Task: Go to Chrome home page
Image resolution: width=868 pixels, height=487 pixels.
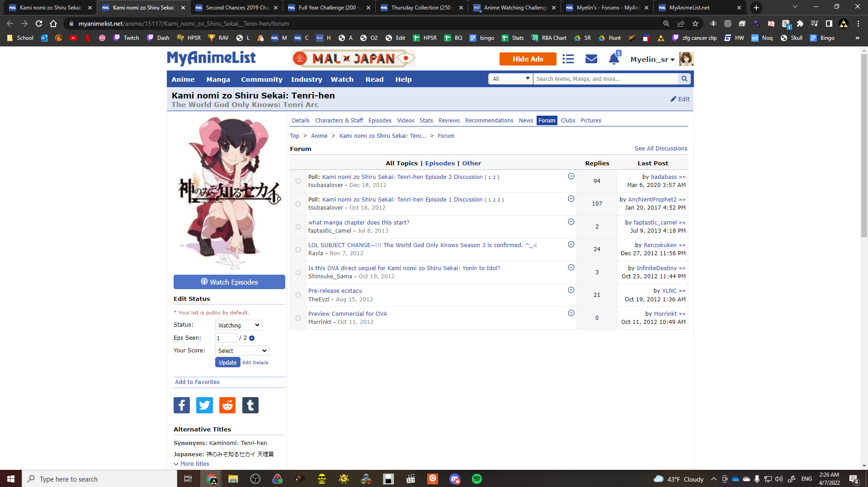Action: 53,23
